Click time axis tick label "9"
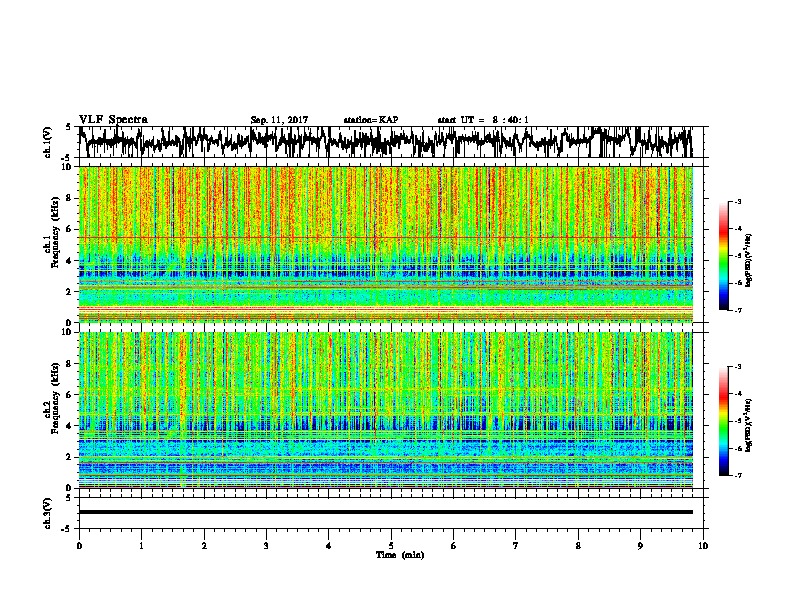 coord(640,546)
